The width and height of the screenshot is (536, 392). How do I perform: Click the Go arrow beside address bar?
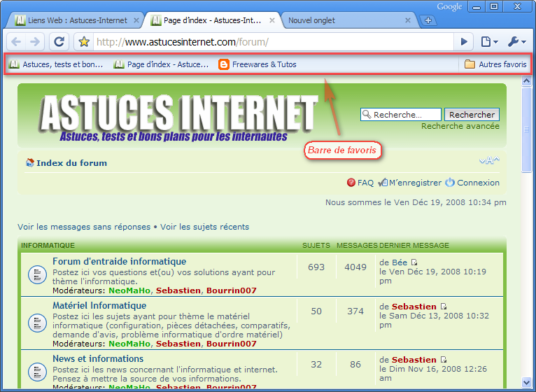pos(464,42)
